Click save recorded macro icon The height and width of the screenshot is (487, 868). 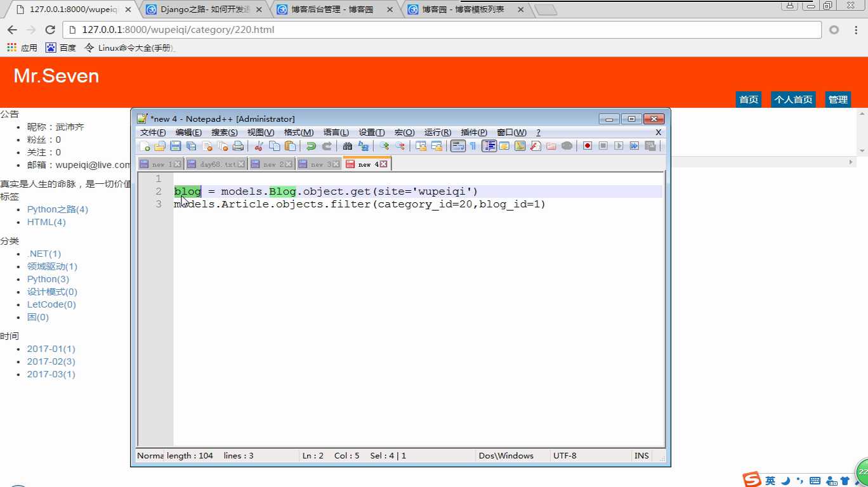(650, 146)
